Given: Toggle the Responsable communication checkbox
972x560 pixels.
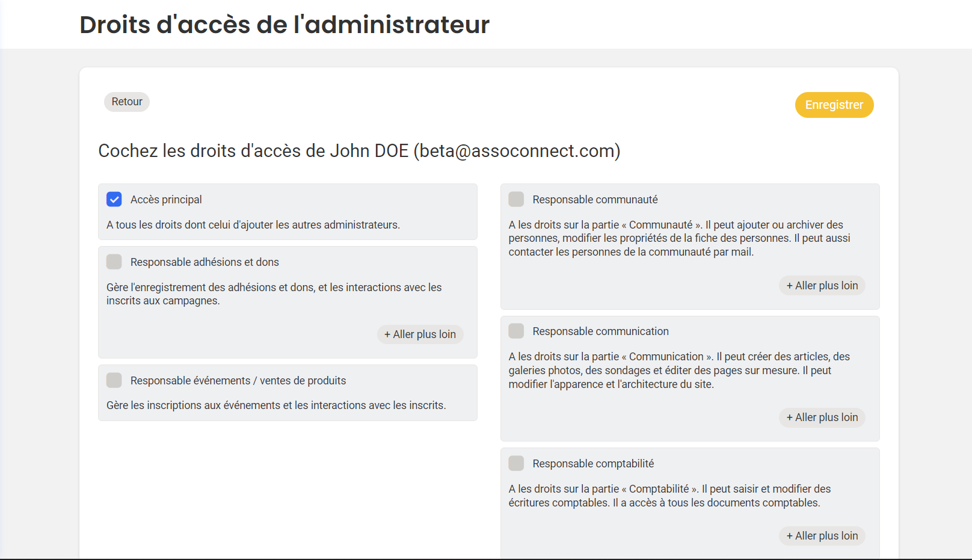Looking at the screenshot, I should [516, 331].
